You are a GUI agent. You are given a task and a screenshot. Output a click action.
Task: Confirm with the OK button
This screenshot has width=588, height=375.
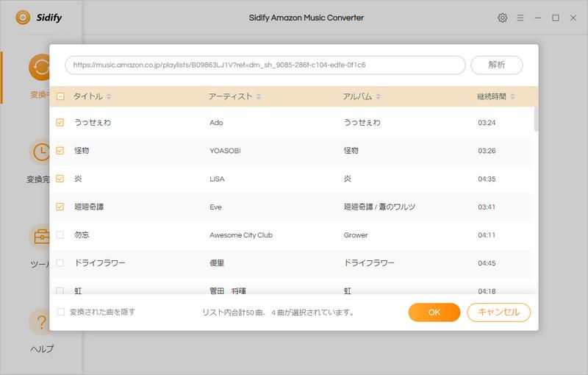pos(434,312)
